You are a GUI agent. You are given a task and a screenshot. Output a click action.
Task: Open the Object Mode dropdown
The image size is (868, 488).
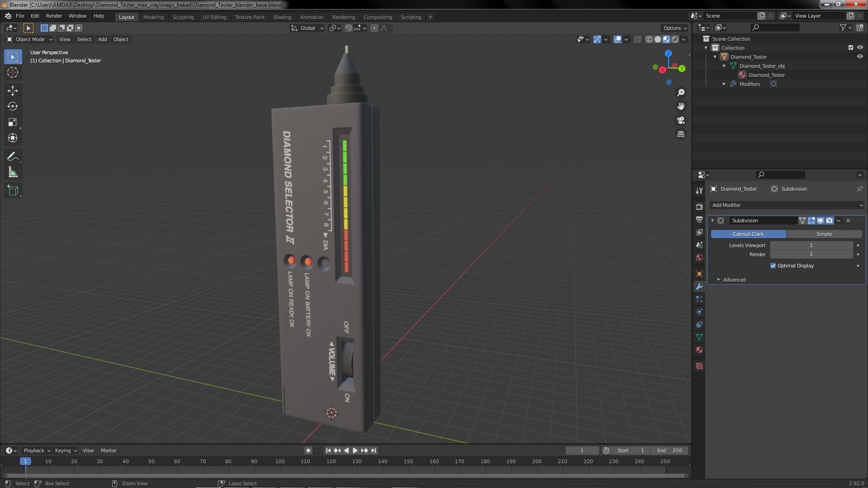[x=29, y=39]
